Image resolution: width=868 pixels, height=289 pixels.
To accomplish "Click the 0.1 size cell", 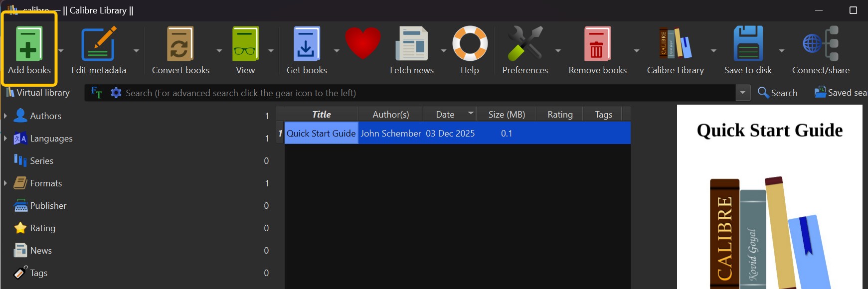I will (x=507, y=133).
